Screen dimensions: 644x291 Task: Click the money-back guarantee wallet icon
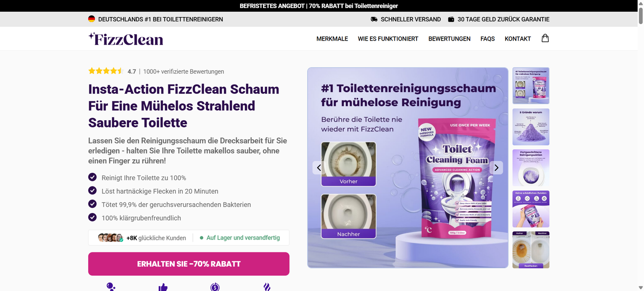(451, 19)
